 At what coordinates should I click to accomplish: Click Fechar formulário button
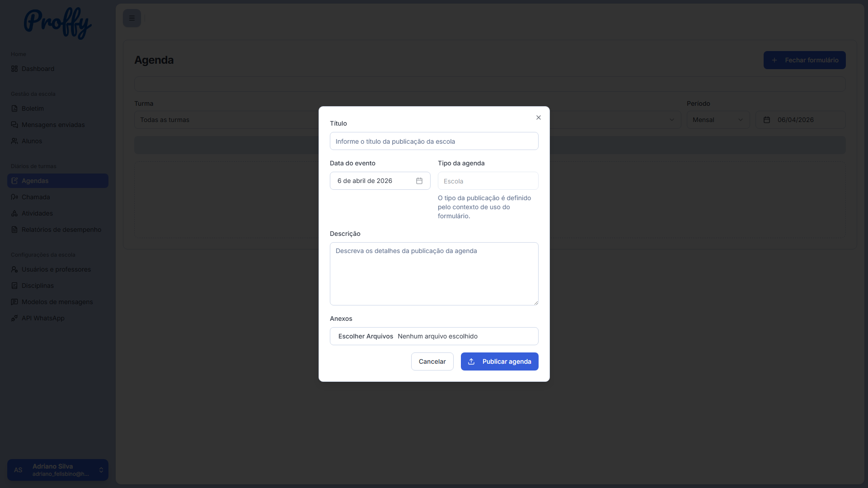point(804,60)
